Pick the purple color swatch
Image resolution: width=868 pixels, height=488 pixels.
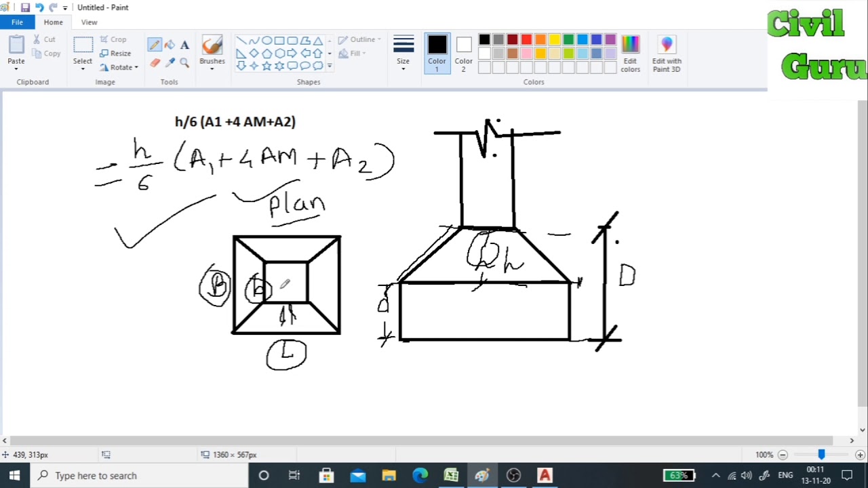click(x=610, y=40)
